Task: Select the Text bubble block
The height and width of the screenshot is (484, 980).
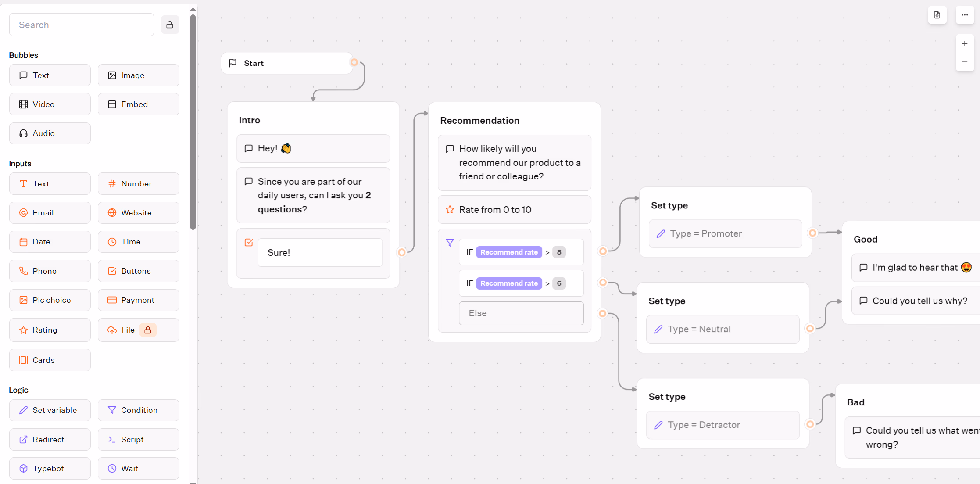Action: click(x=50, y=75)
